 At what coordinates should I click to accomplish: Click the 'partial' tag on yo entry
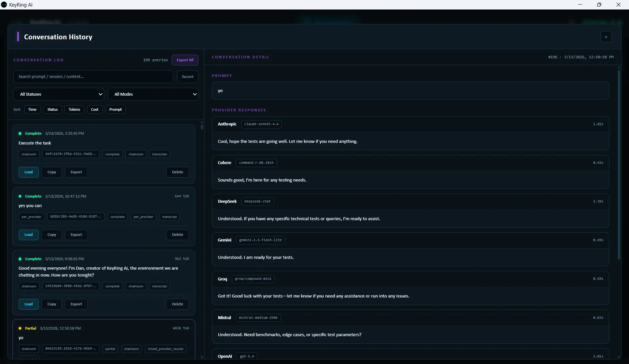(110, 349)
